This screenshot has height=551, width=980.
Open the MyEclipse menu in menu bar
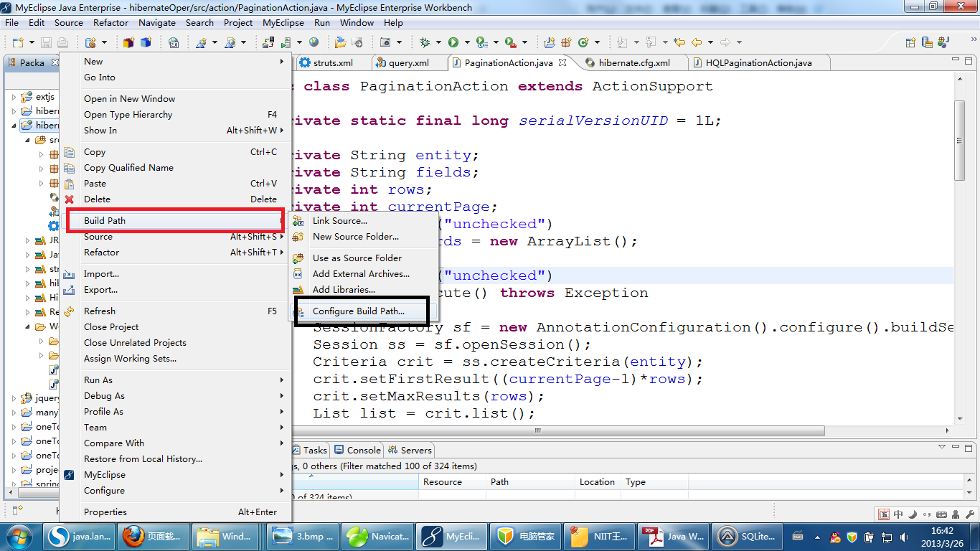click(283, 22)
